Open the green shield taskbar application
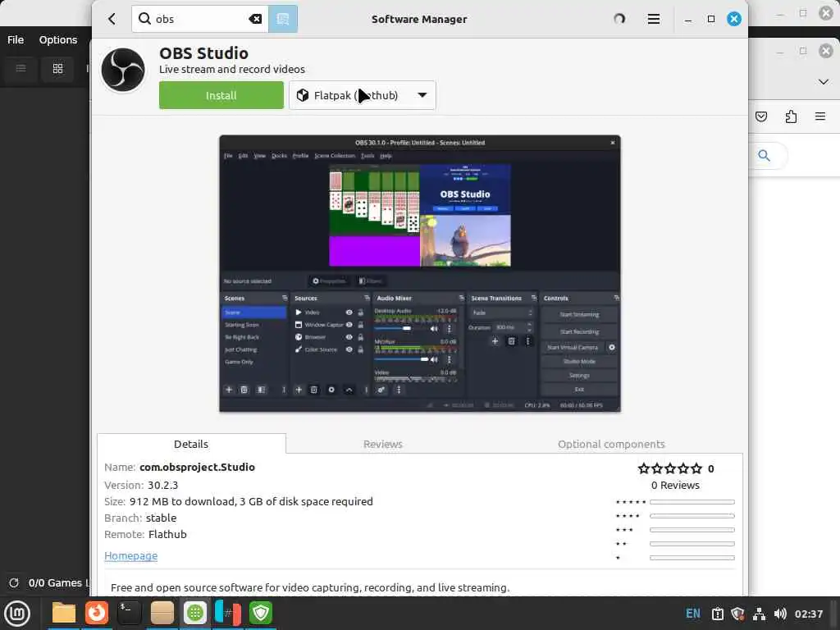Viewport: 840px width, 630px height. coord(261,613)
